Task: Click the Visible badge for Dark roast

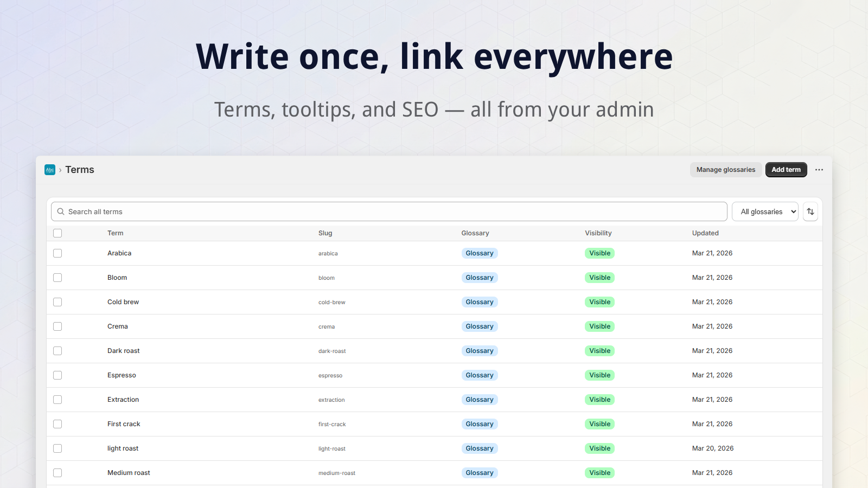Action: click(599, 351)
